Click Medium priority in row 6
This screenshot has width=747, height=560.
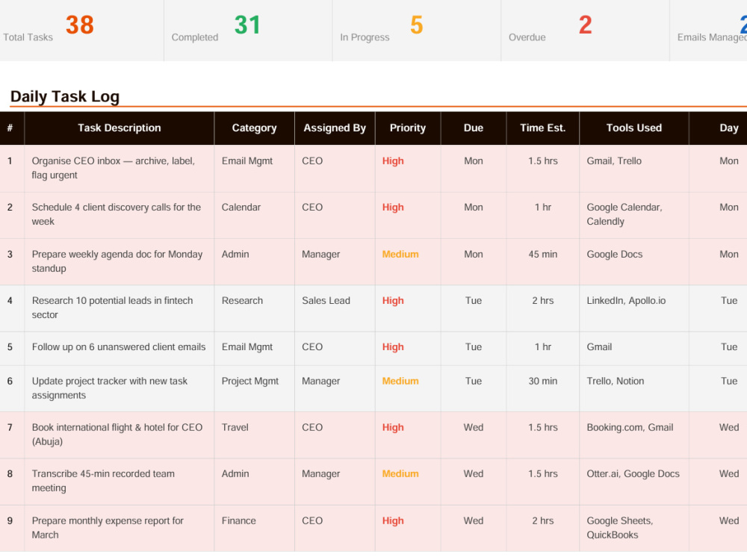pos(400,381)
